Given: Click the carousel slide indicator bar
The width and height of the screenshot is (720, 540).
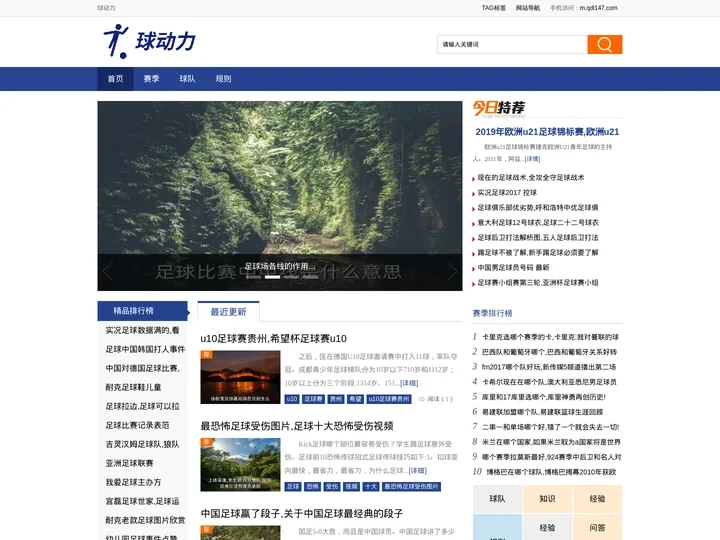Looking at the screenshot, I should point(273,277).
